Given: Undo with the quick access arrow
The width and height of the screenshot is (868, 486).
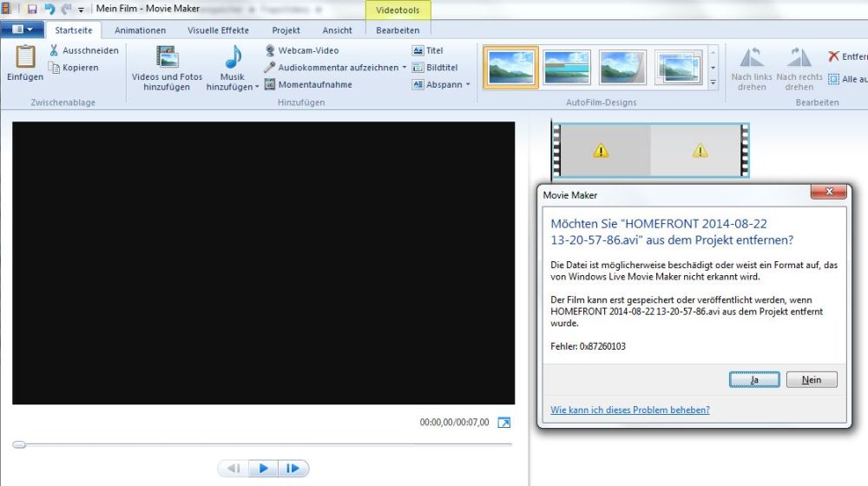Looking at the screenshot, I should pyautogui.click(x=49, y=9).
